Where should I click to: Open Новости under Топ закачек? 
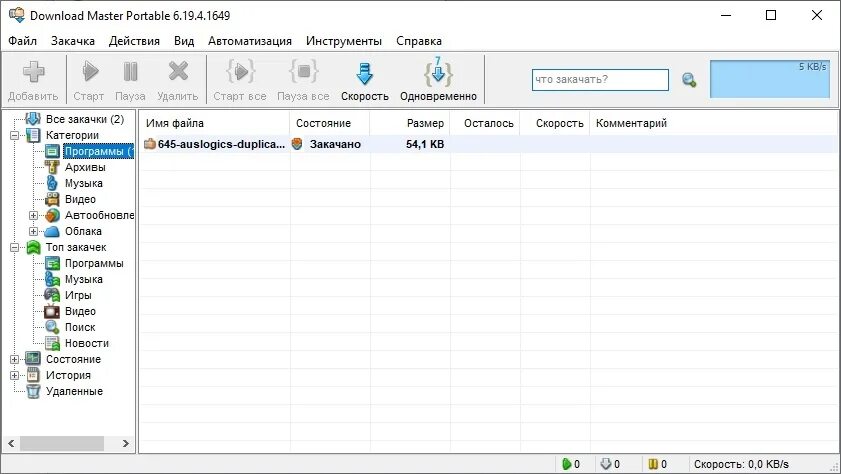coord(87,343)
